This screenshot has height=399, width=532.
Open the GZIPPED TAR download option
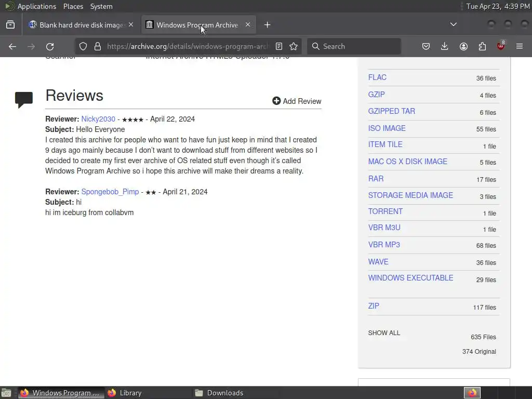pyautogui.click(x=392, y=111)
